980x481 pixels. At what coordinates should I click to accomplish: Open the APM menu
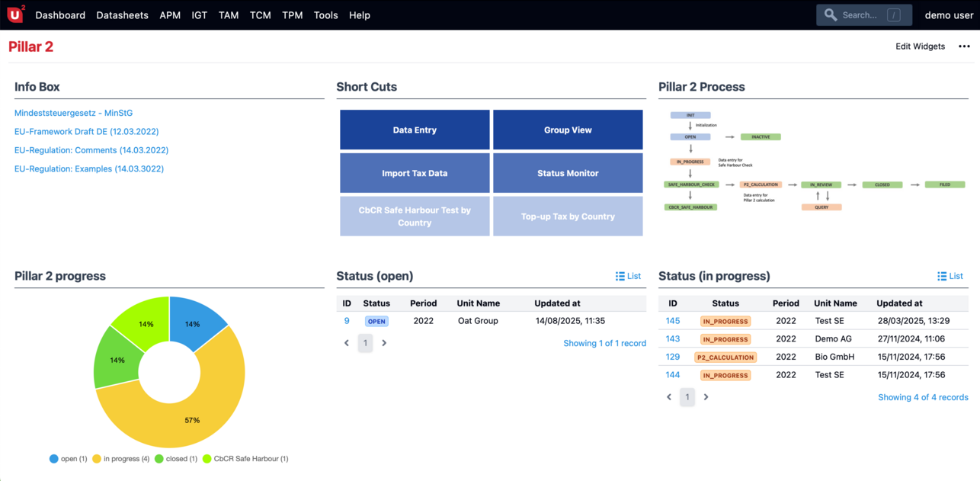(x=170, y=15)
